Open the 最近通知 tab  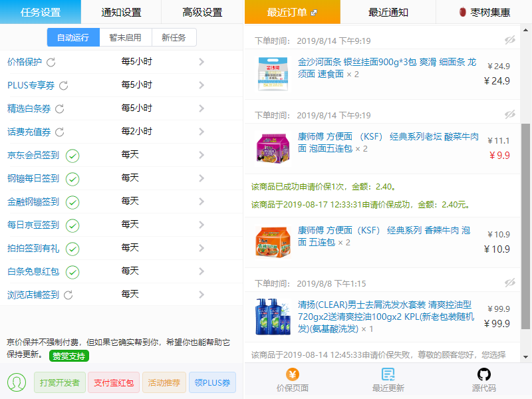click(x=388, y=12)
